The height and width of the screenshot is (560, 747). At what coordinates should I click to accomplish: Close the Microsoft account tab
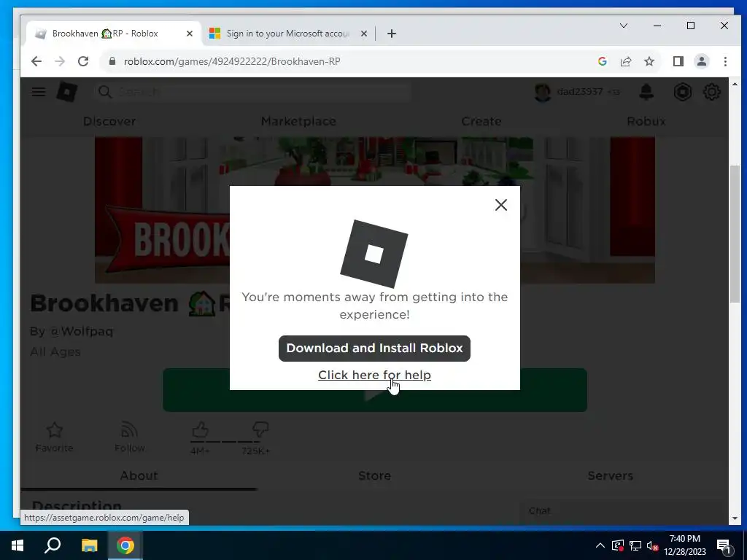(x=364, y=34)
